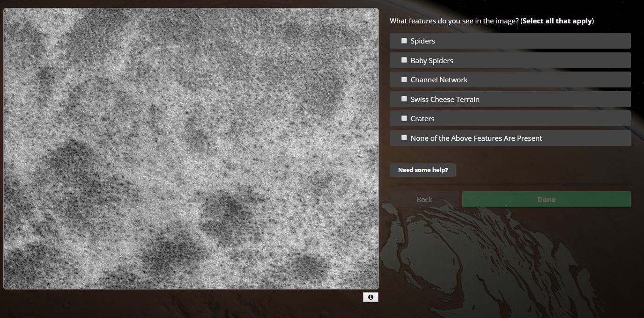Open the Need some help? guide

pyautogui.click(x=422, y=170)
